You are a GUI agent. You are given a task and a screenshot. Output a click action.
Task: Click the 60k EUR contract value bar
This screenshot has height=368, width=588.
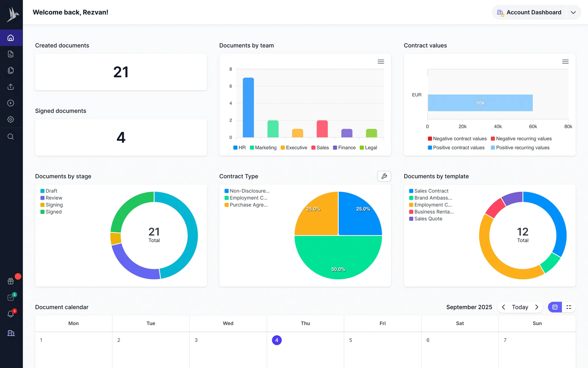coord(480,103)
